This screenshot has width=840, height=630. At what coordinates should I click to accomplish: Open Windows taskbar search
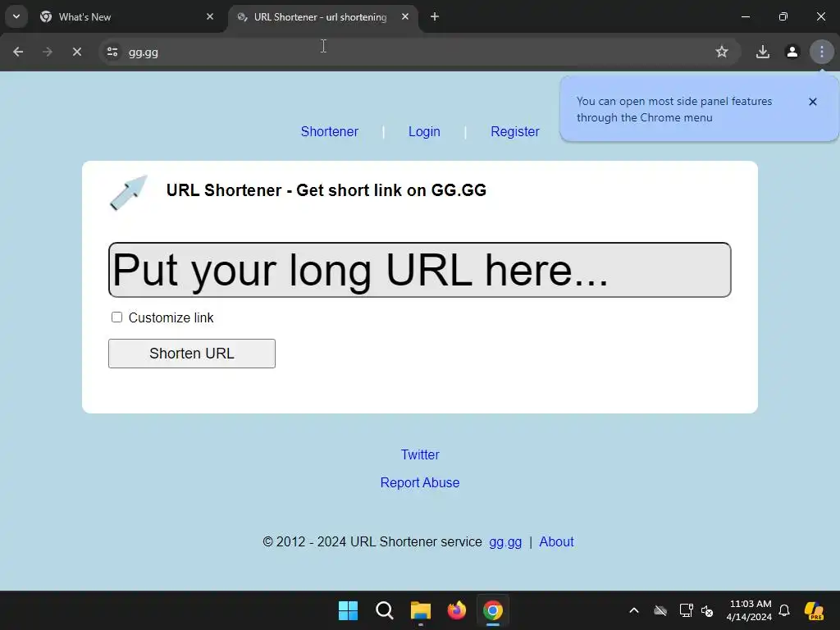385,610
